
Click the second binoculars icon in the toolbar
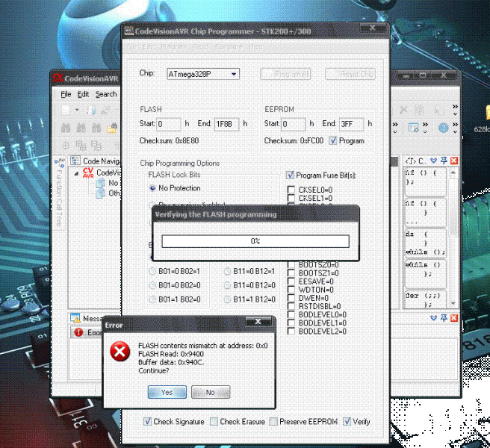81,128
